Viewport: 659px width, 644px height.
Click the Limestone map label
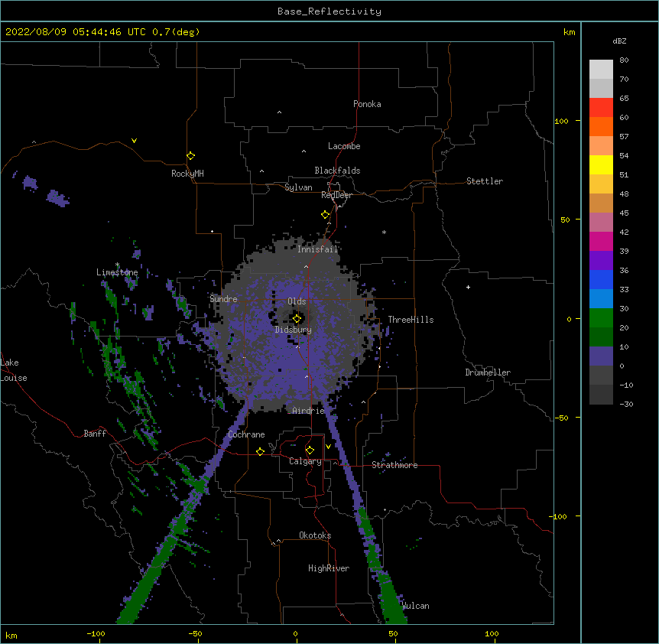[117, 272]
